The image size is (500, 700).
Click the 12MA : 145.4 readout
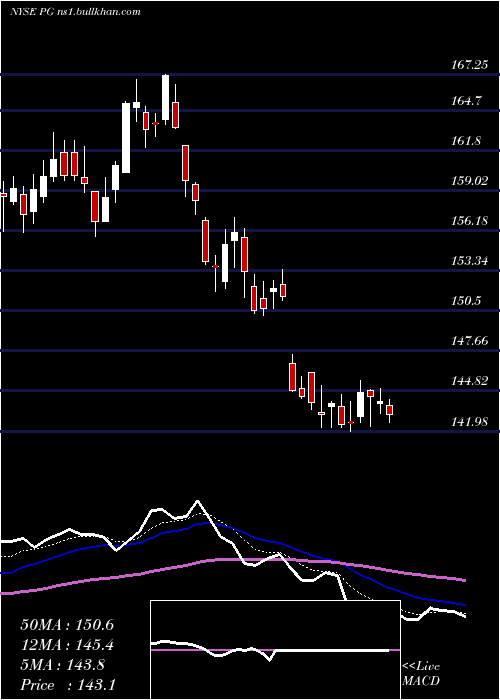[67, 645]
